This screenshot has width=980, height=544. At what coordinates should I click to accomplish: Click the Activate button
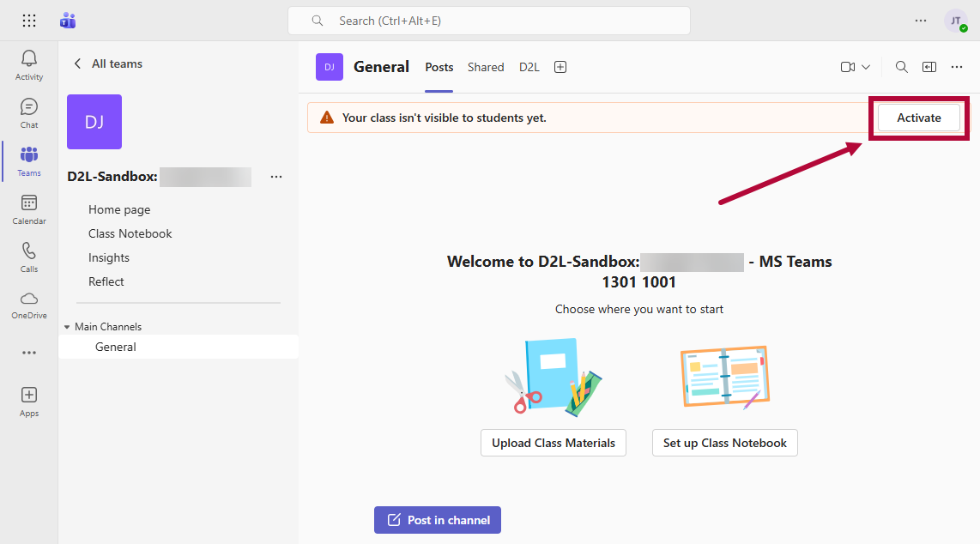point(919,118)
